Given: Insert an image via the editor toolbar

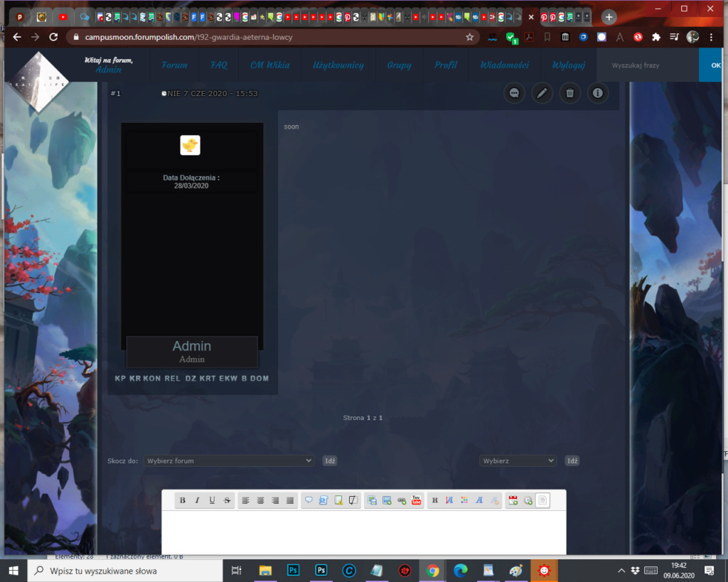Looking at the screenshot, I should pos(387,500).
